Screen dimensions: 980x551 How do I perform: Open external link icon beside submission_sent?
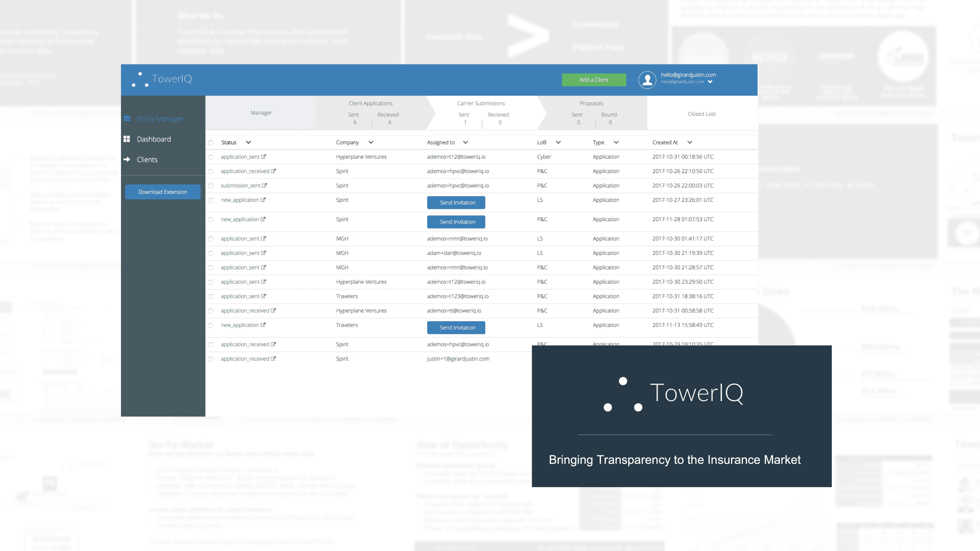point(265,186)
